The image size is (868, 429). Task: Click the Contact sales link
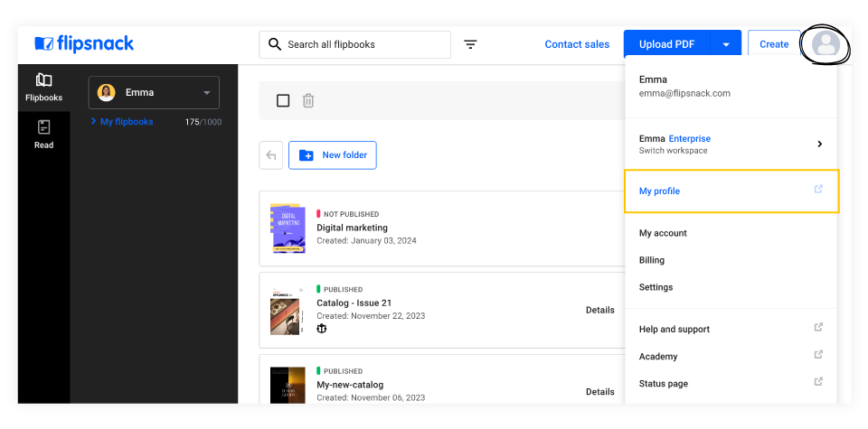(577, 44)
